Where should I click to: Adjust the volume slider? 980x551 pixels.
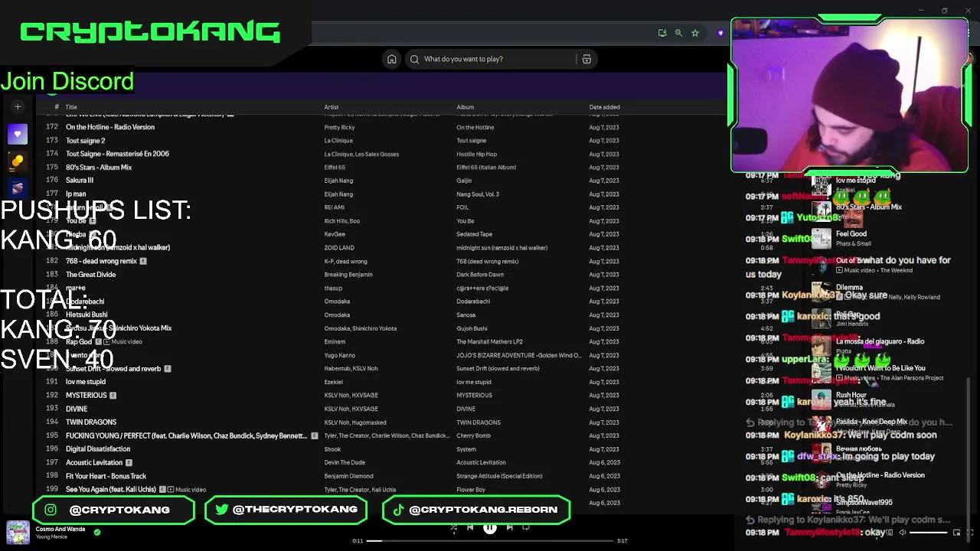[x=929, y=533]
